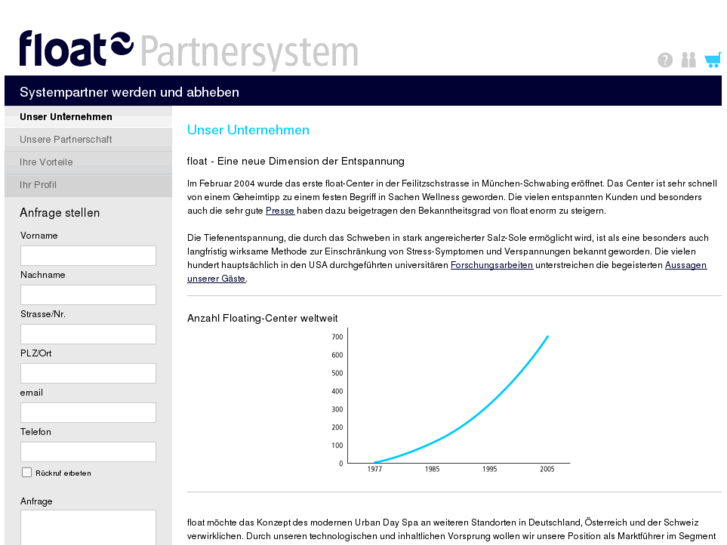Click the Telefon input field

[x=88, y=452]
